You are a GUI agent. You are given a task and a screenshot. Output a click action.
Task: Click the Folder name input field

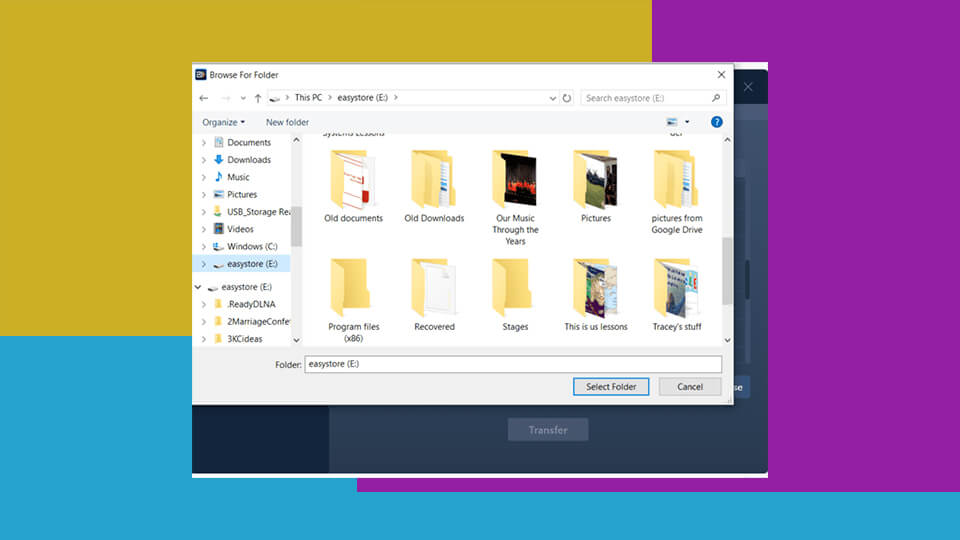pyautogui.click(x=512, y=365)
